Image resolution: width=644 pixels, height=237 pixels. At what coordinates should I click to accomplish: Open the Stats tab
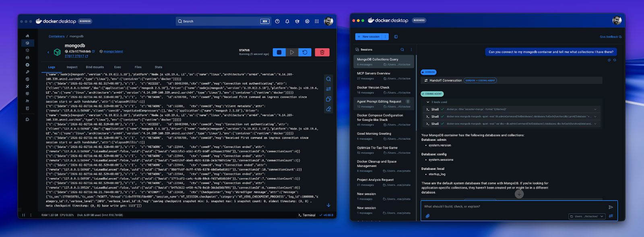159,67
